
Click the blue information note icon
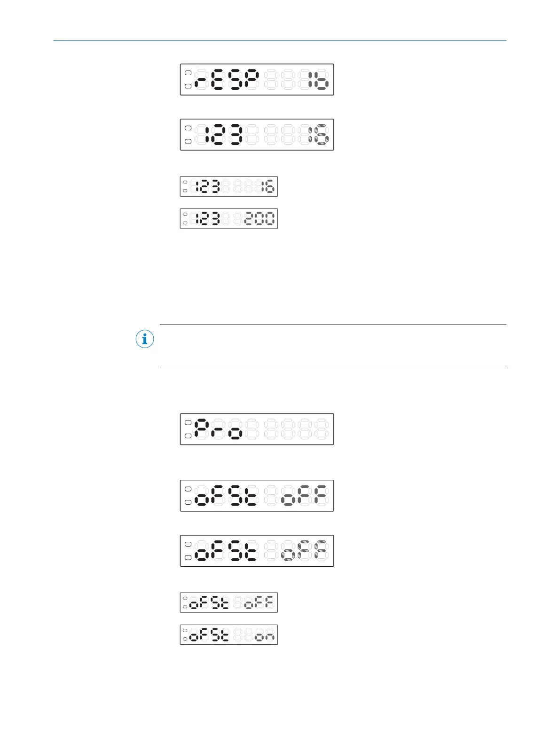tap(144, 339)
